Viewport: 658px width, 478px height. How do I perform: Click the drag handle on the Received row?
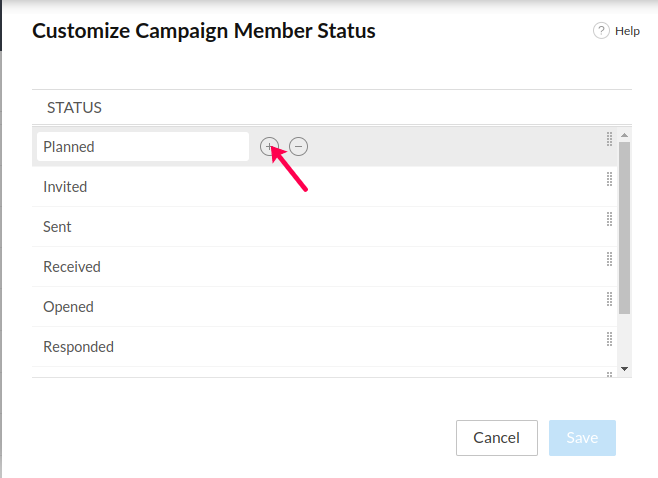click(609, 259)
